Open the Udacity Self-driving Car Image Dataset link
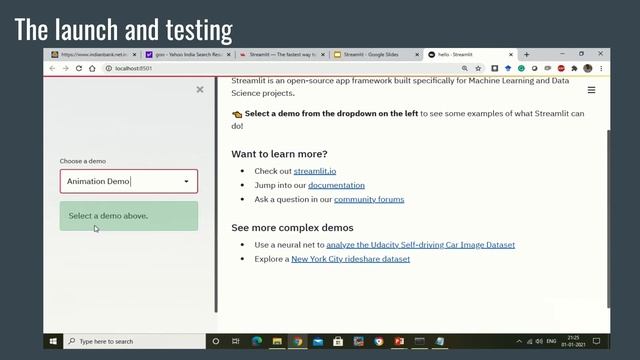The width and height of the screenshot is (640, 360). [420, 245]
